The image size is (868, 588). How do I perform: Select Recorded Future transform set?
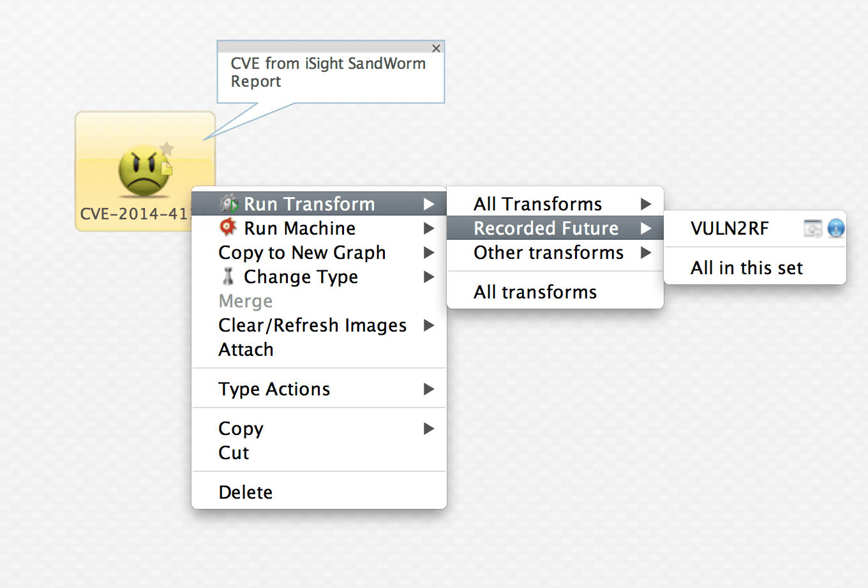555,228
